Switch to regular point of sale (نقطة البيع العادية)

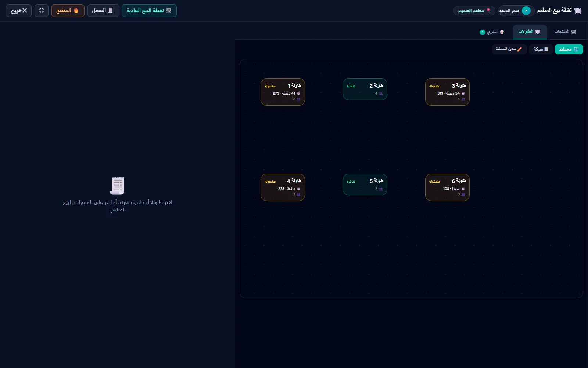[x=149, y=11]
